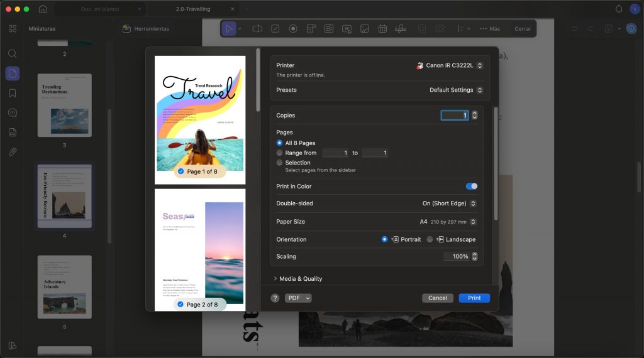Cancel the print dialog
Image resolution: width=644 pixels, height=358 pixels.
pos(438,298)
